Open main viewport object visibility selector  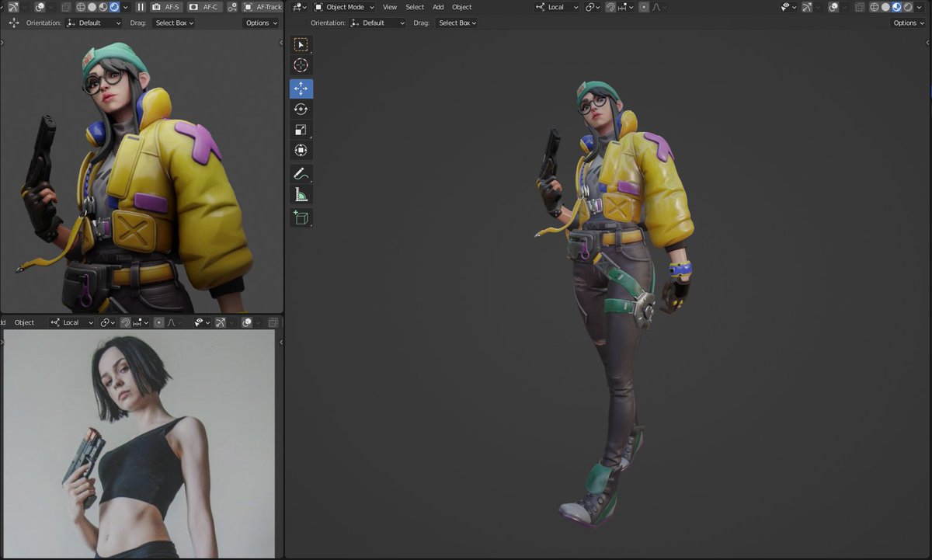coord(789,7)
